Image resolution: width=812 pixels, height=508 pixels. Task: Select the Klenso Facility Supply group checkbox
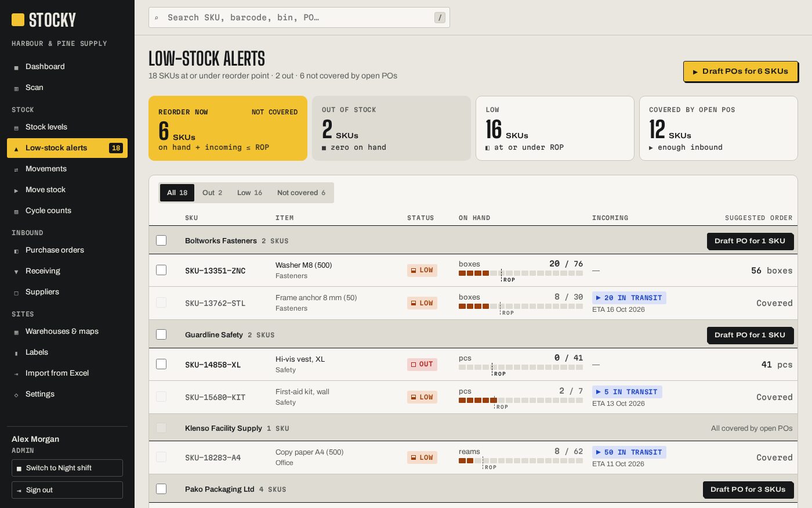[x=161, y=428]
